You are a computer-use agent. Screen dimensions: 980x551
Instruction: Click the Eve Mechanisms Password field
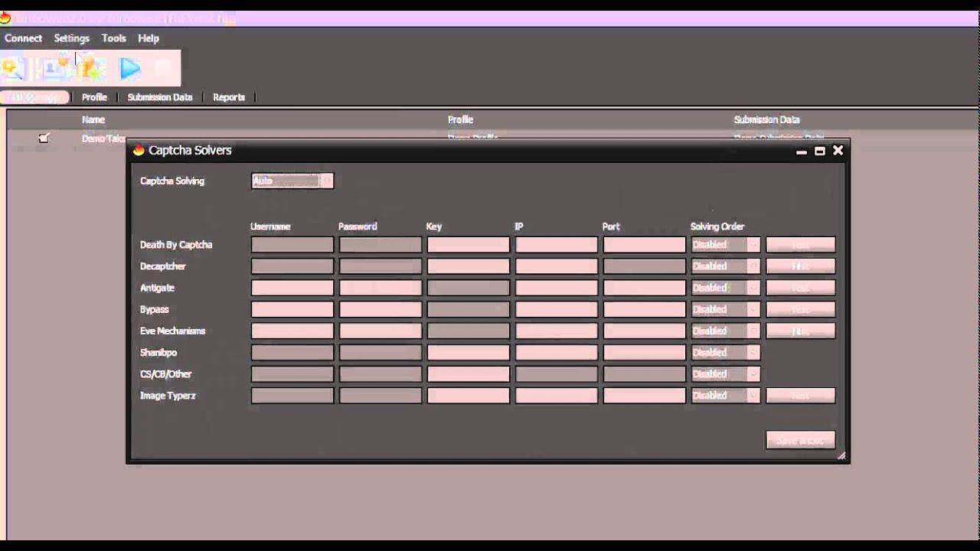pos(381,331)
